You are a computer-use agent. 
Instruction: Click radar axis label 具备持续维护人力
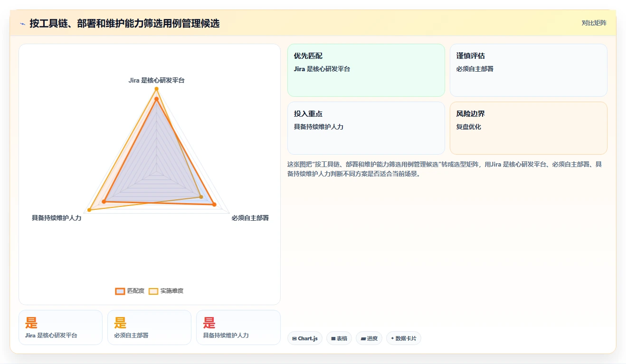coord(57,218)
